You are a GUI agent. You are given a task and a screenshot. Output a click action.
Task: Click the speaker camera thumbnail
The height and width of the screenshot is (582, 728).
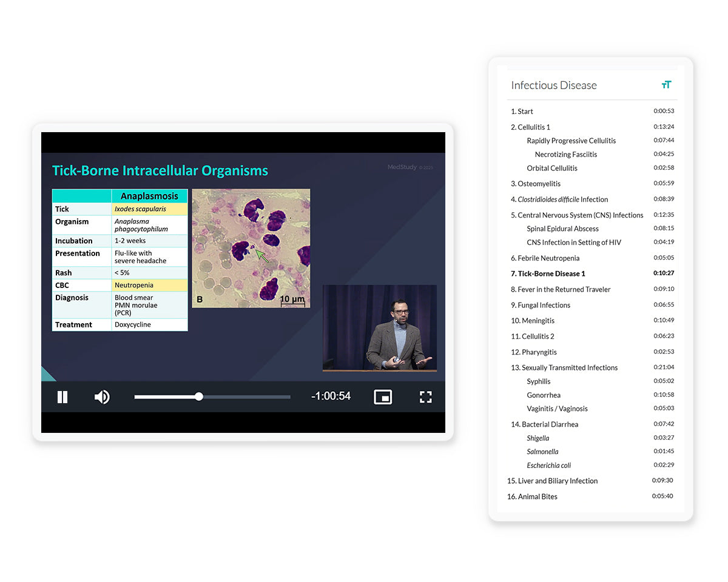coord(379,327)
